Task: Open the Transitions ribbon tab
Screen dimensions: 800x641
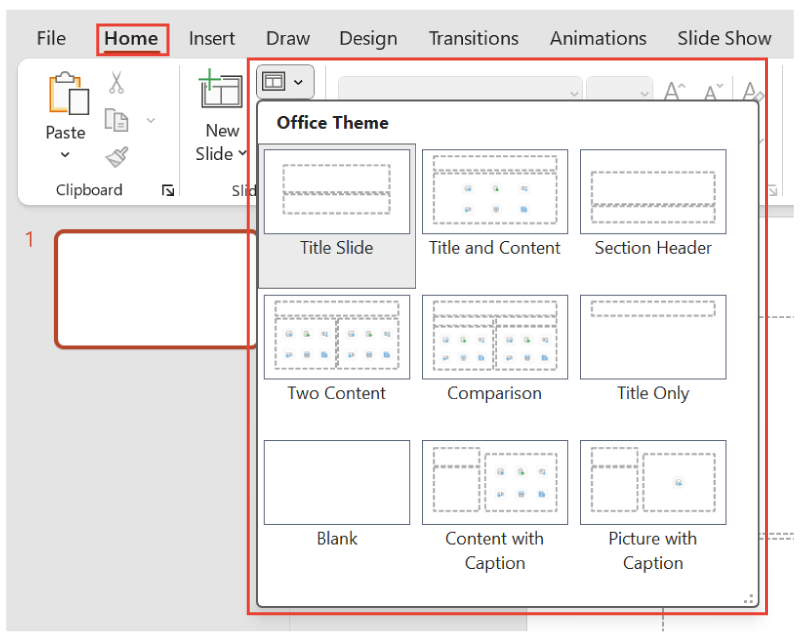Action: [x=473, y=38]
